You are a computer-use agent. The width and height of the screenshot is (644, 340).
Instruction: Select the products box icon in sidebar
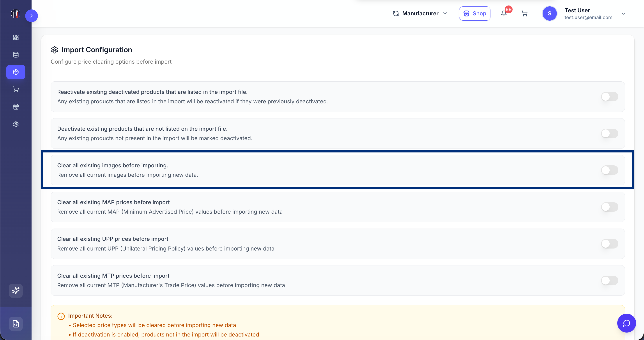point(16,72)
